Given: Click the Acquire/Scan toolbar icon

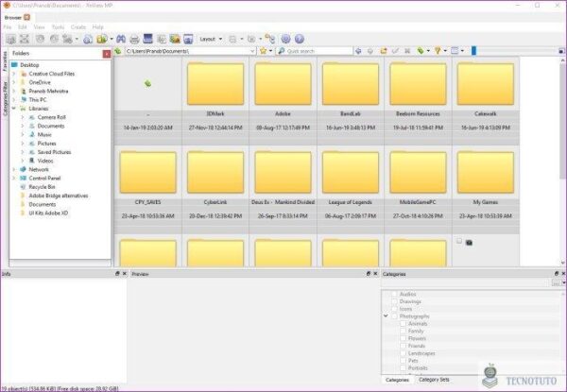Looking at the screenshot, I should coord(148,39).
